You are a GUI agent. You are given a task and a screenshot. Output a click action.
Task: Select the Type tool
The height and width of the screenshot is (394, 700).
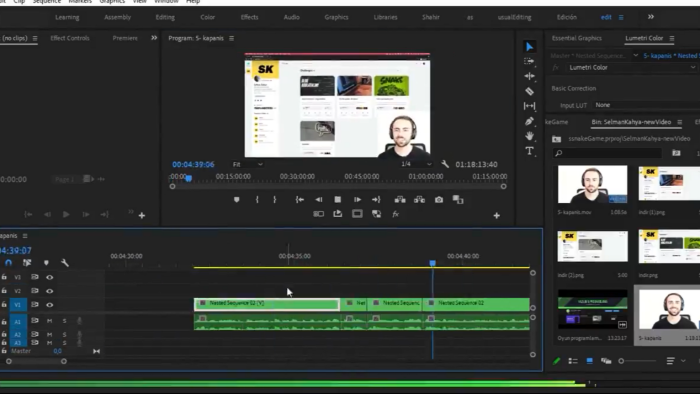point(529,151)
